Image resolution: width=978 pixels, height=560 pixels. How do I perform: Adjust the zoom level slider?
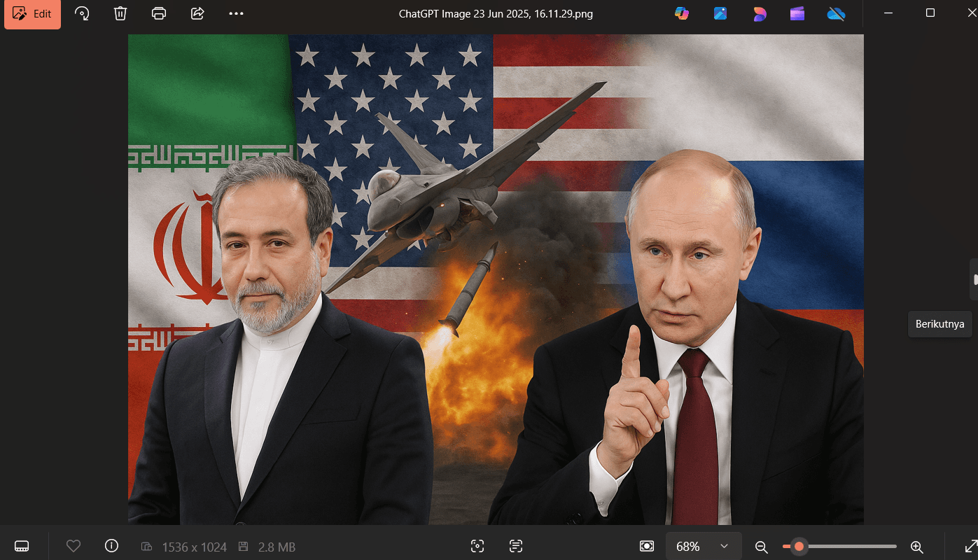coord(798,546)
